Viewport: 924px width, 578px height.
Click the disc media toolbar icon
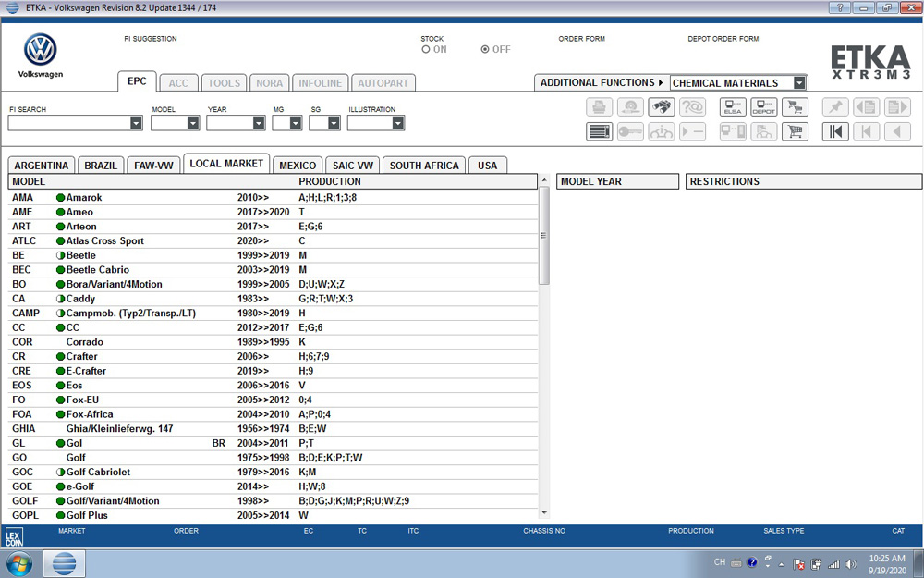point(630,107)
